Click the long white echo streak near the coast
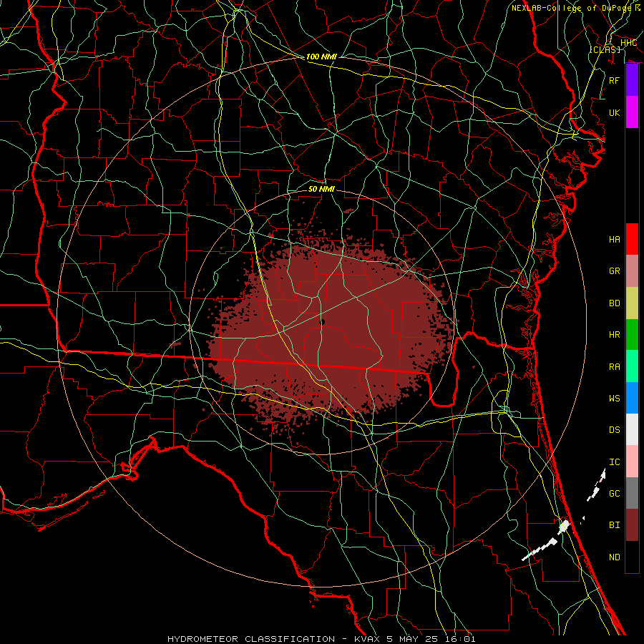The width and height of the screenshot is (644, 644). tap(540, 549)
